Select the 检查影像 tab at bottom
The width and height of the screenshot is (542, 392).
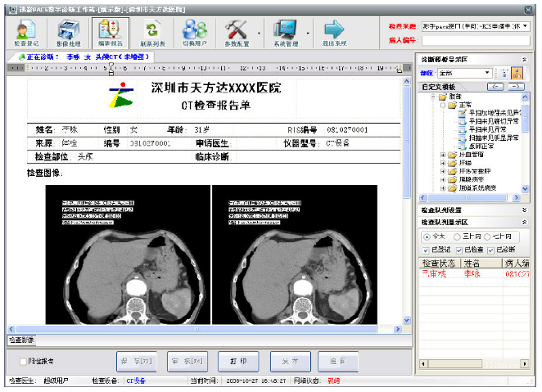click(21, 340)
